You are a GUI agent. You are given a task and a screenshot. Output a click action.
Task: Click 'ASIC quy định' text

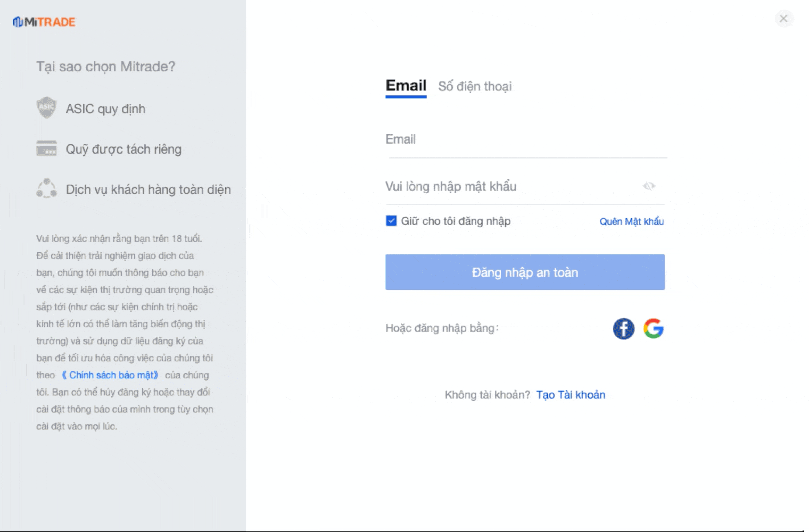(106, 109)
